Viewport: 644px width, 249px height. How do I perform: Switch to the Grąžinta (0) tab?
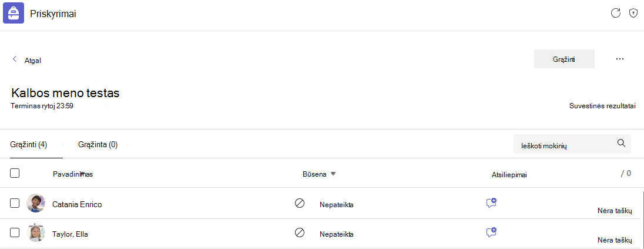(x=98, y=144)
